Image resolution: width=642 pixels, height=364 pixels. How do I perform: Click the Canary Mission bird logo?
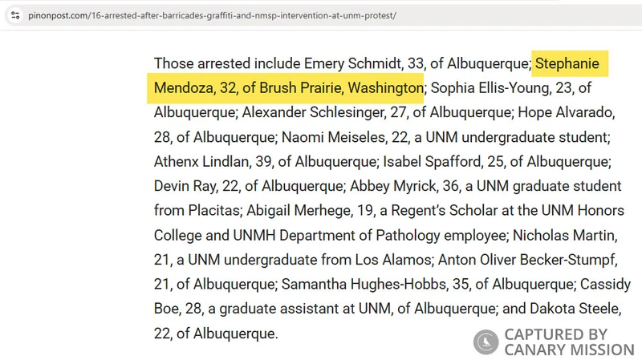486,342
